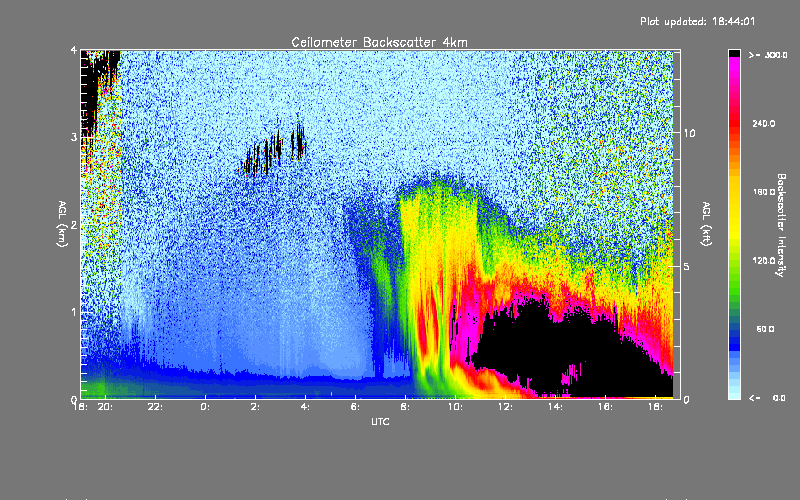Click the green region of the colorbar
Screen dimensions: 800x500
[x=734, y=285]
